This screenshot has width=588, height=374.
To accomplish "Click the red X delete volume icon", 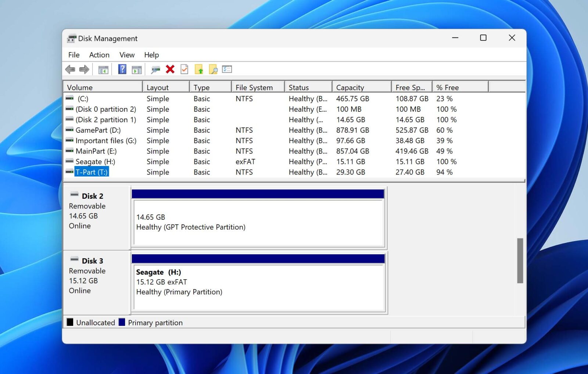I will (x=170, y=69).
